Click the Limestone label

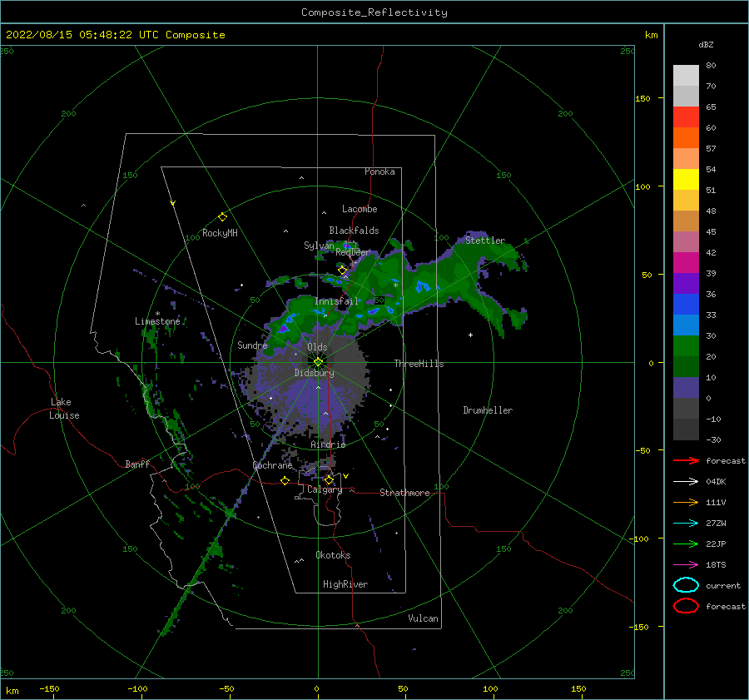(x=157, y=321)
